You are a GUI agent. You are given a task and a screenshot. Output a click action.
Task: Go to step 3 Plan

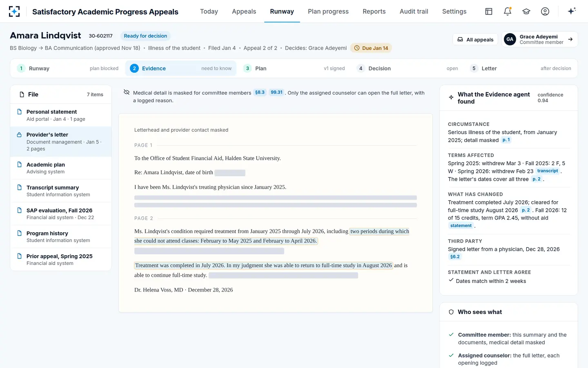pyautogui.click(x=294, y=68)
